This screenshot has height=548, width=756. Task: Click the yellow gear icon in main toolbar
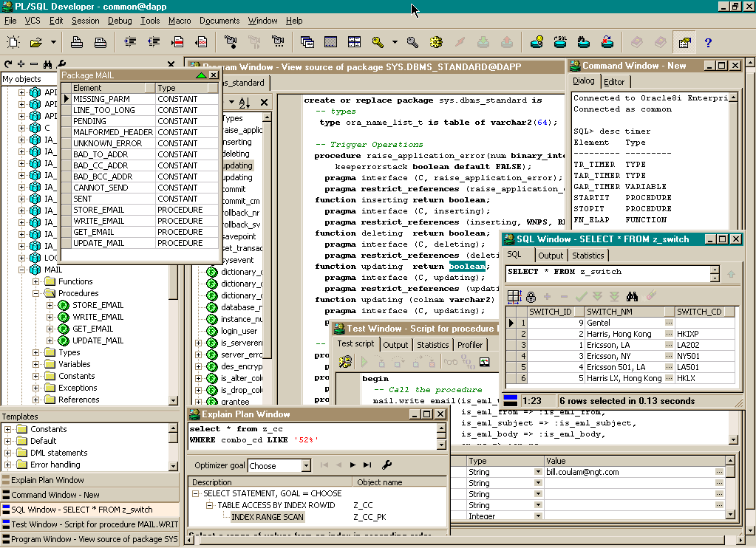[436, 42]
